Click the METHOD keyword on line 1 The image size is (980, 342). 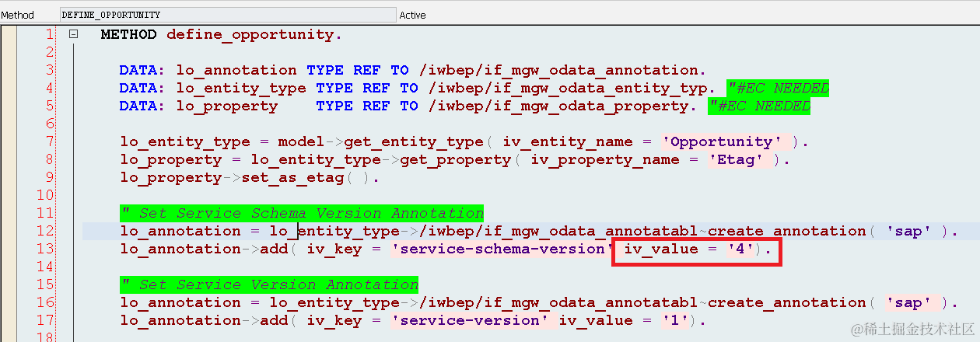click(128, 34)
